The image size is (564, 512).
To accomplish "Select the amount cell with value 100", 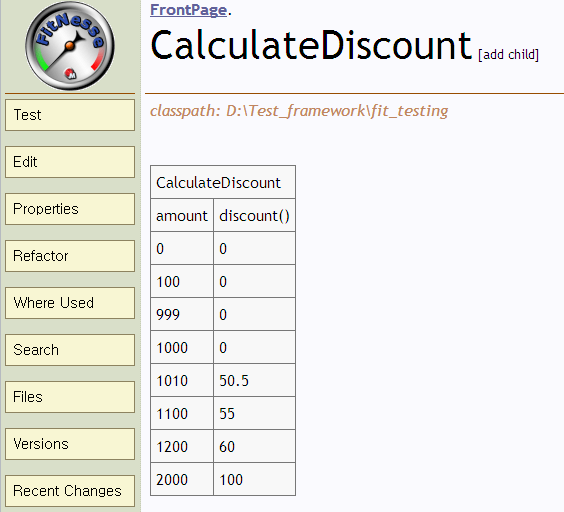I will (182, 281).
